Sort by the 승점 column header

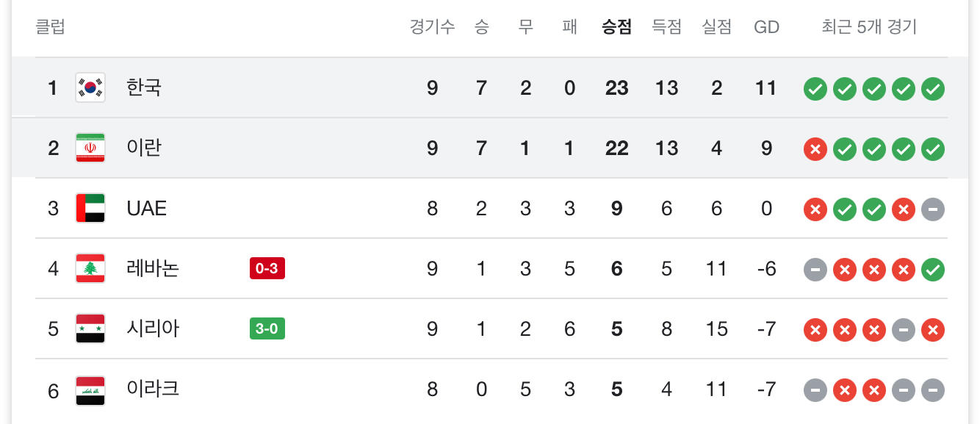point(616,27)
